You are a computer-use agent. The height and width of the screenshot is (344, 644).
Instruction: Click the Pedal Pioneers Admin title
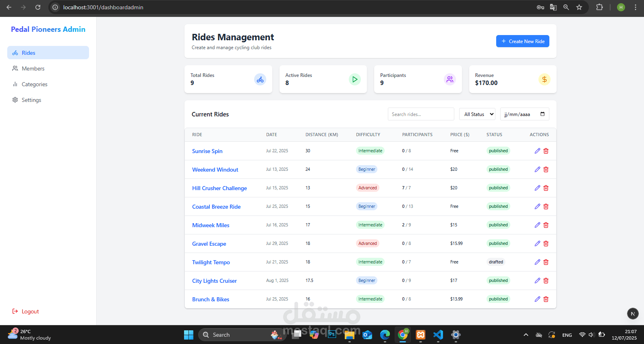48,29
